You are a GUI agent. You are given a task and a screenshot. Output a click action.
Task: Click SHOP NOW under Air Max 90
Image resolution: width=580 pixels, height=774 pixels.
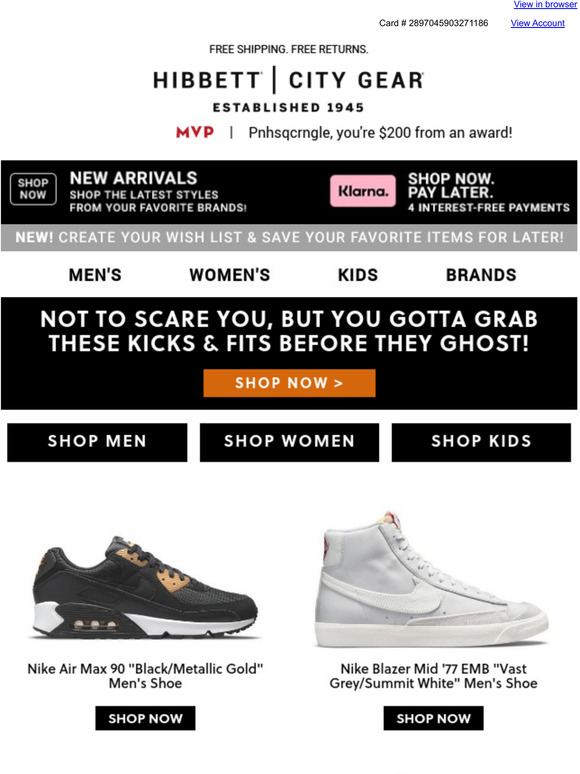coord(145,718)
